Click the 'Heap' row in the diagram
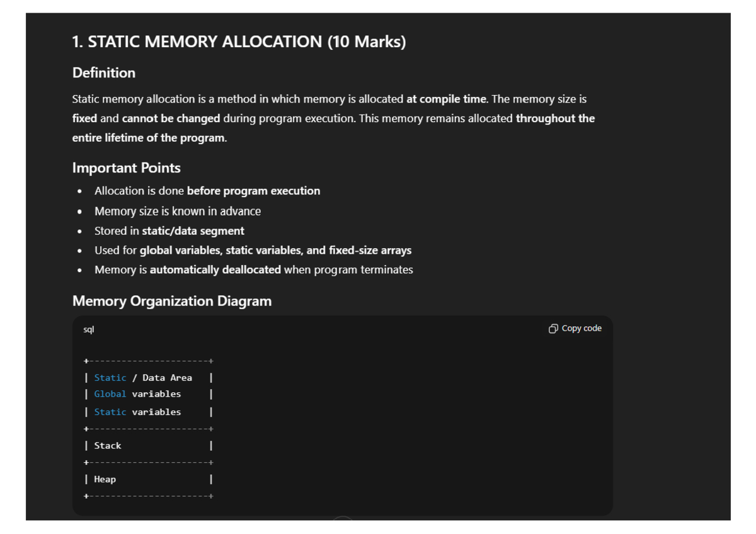 point(105,479)
